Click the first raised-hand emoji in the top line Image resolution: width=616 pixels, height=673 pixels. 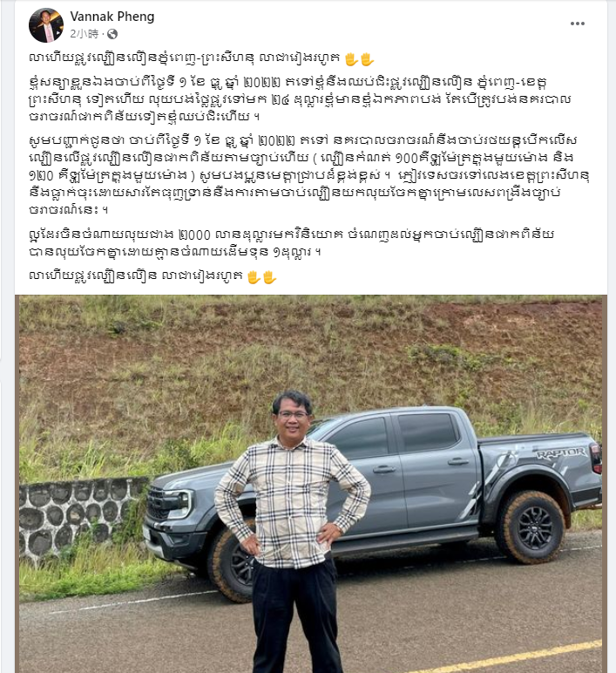351,58
